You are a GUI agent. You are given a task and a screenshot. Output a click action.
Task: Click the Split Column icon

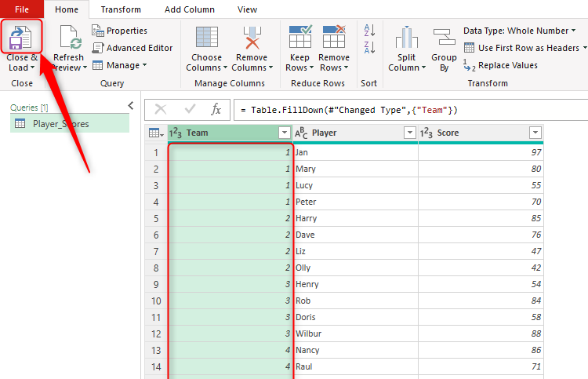coord(407,41)
